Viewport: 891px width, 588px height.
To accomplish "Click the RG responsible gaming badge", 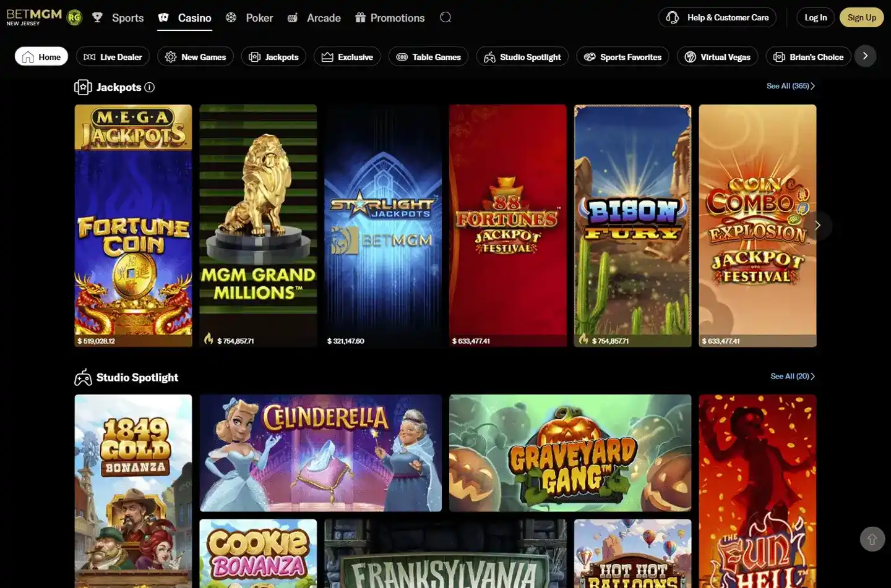I will tap(74, 18).
